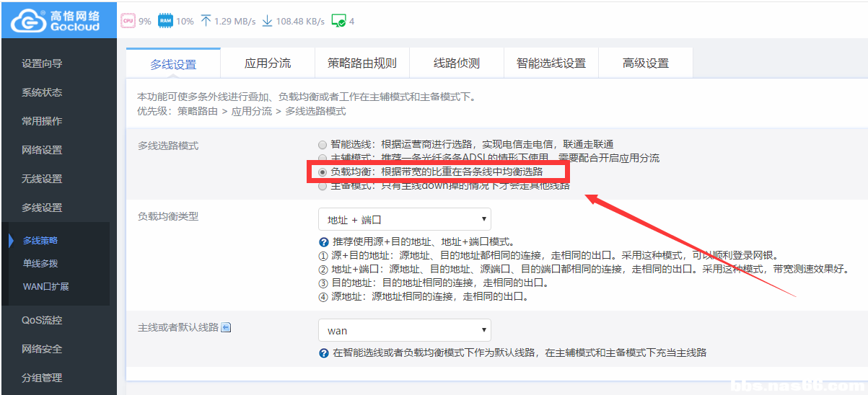
Task: Click the download speed arrow icon
Action: click(267, 21)
